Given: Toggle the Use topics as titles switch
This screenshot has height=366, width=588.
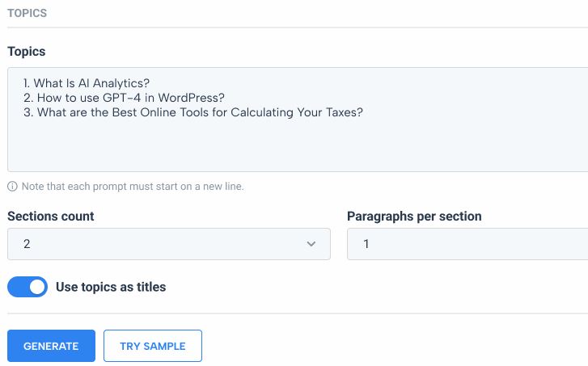Looking at the screenshot, I should [27, 287].
